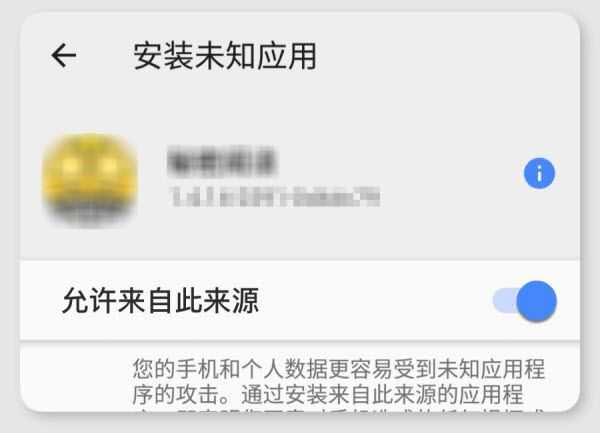Tap the warning line starting with 序的攻击

click(328, 395)
